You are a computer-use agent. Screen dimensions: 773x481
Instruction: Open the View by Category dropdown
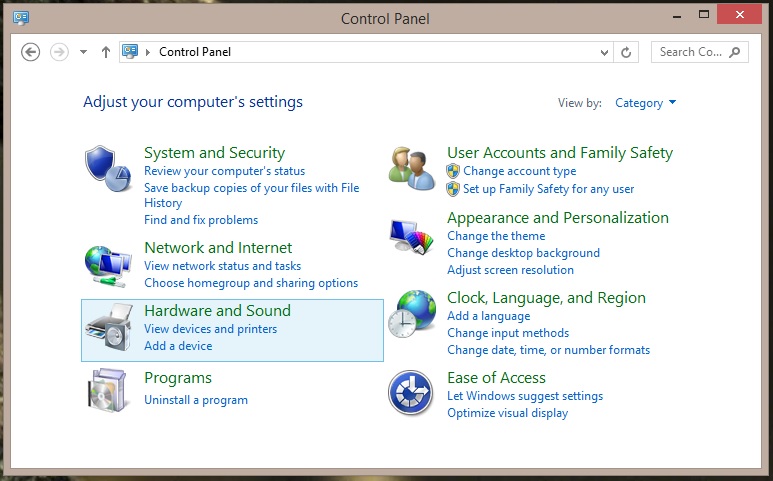click(x=645, y=103)
